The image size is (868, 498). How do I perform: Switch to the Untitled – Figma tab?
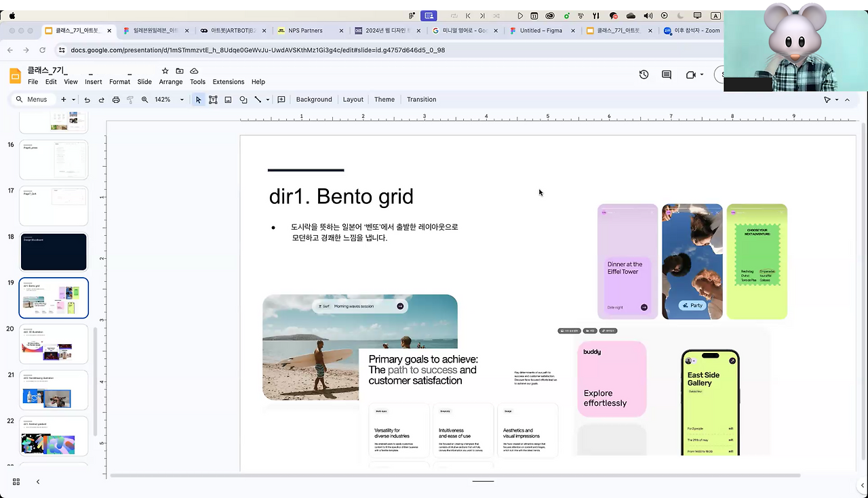[540, 30]
